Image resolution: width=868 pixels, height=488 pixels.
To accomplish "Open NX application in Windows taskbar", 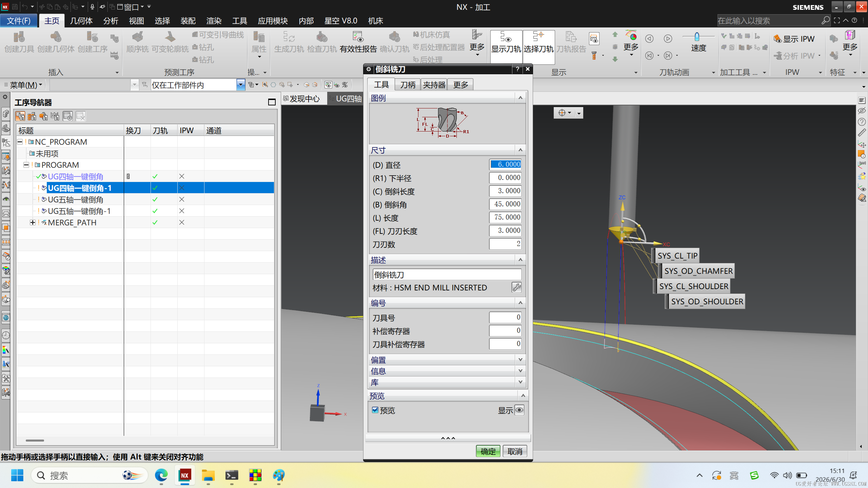I will [x=185, y=475].
